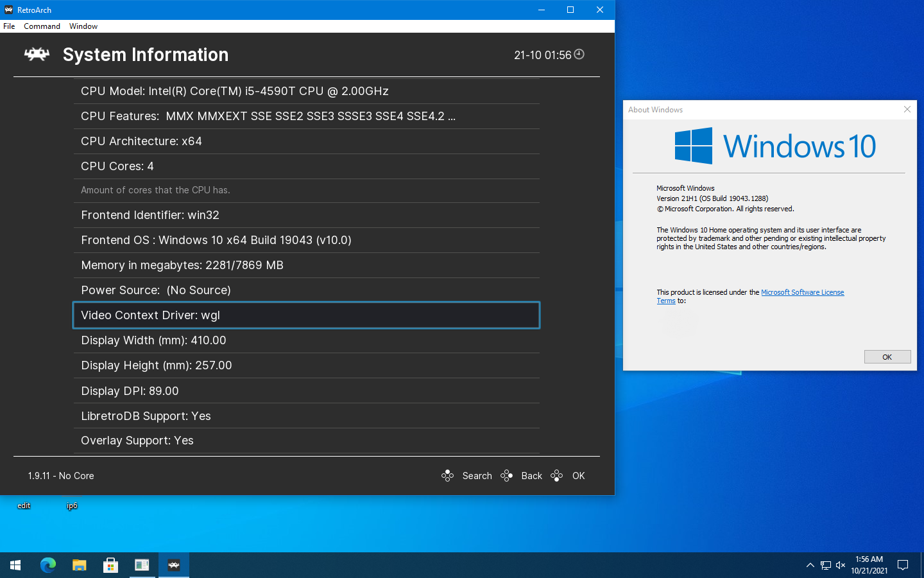Open the notification center icon

click(x=903, y=565)
